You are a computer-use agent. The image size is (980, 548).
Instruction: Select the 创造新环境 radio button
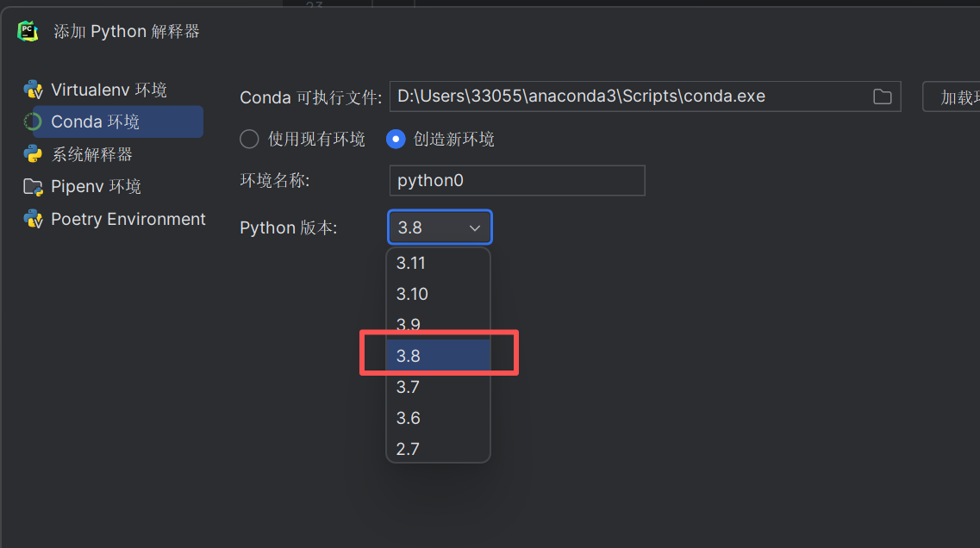click(396, 139)
